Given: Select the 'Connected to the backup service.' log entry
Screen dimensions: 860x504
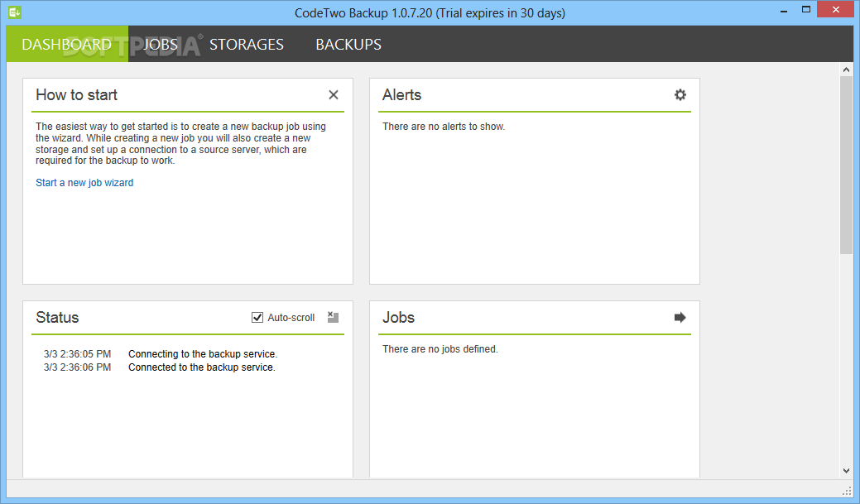Looking at the screenshot, I should pos(202,367).
